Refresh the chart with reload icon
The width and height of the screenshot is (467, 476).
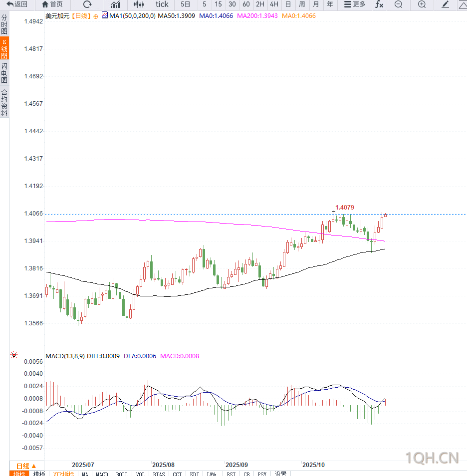point(87,4)
